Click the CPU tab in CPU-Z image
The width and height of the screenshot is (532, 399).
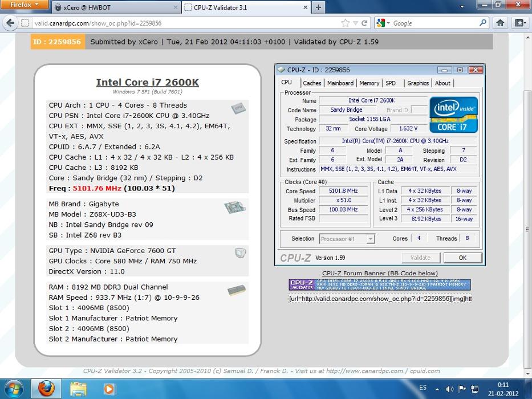point(286,83)
